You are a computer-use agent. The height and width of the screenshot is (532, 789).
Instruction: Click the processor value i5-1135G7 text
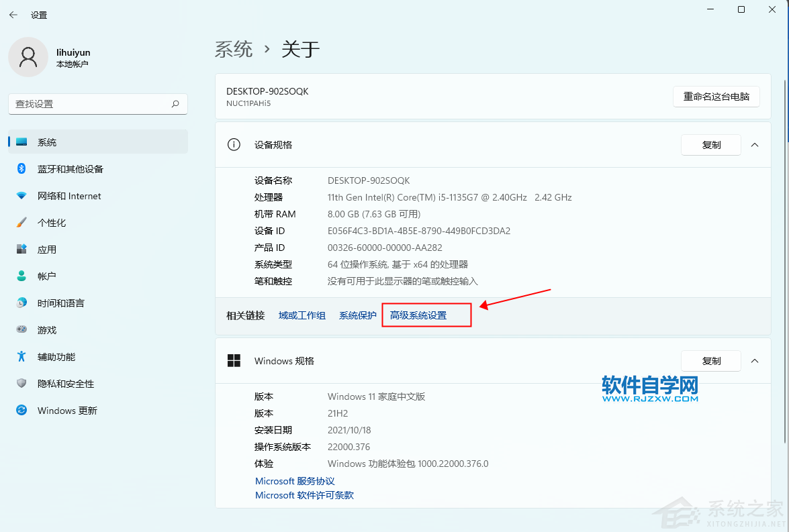449,197
